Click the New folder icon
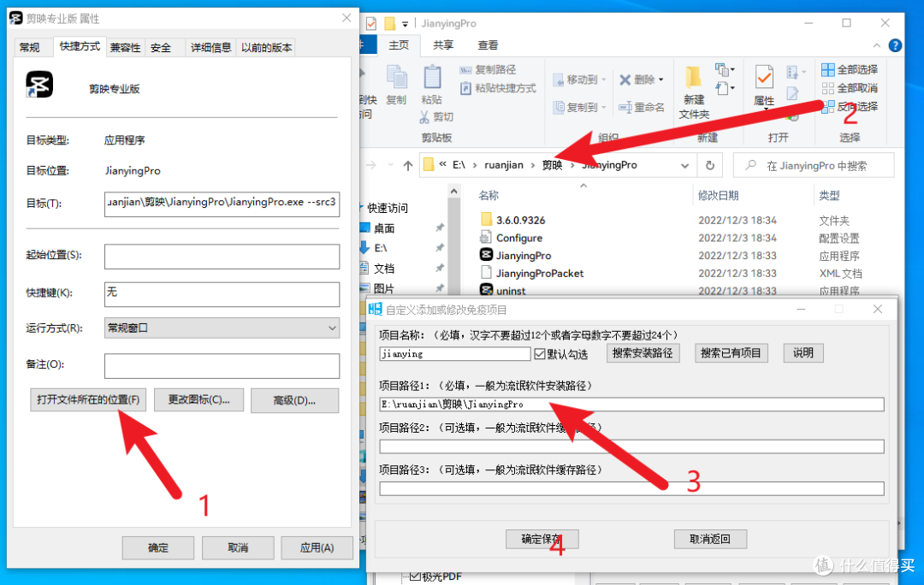This screenshot has width=924, height=585. pyautogui.click(x=694, y=79)
